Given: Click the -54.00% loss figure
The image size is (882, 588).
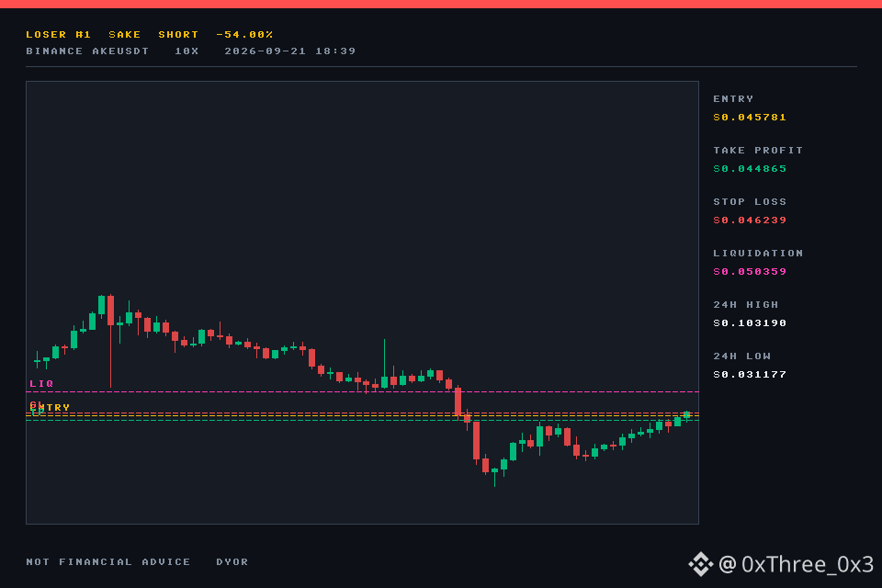Looking at the screenshot, I should 244,34.
